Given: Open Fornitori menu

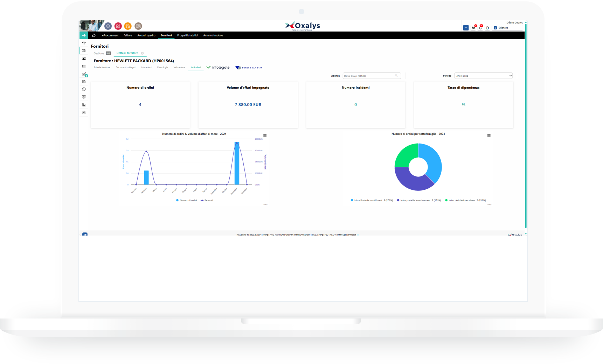Looking at the screenshot, I should (x=166, y=35).
